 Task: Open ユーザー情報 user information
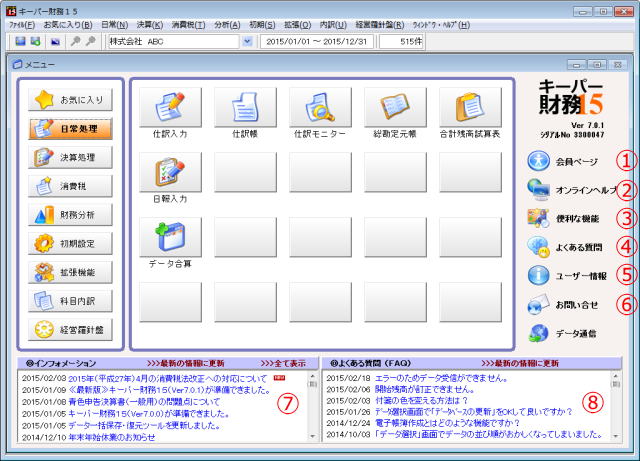[x=567, y=276]
